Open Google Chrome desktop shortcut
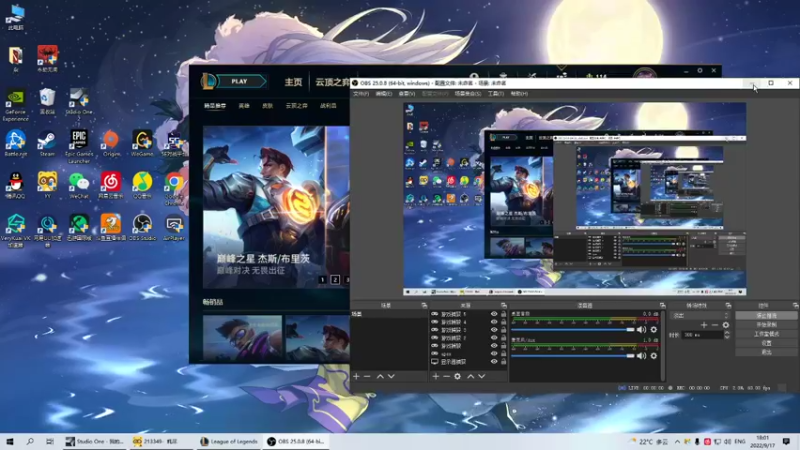The height and width of the screenshot is (450, 800). coord(174,188)
